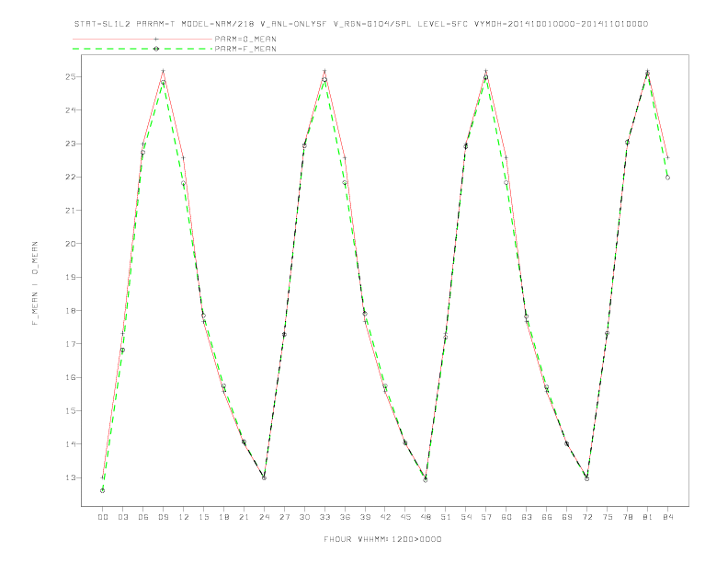Image resolution: width=728 pixels, height=563 pixels.
Task: Click y-axis tick label 25
Action: 70,76
